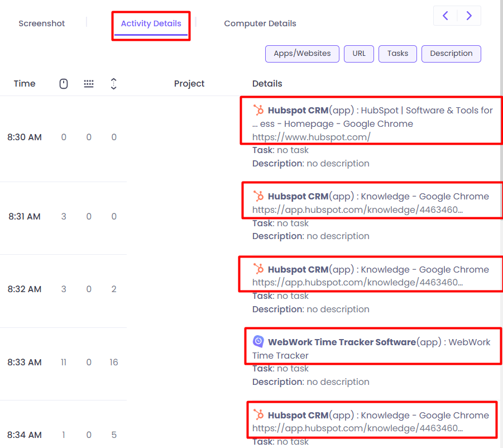The image size is (503, 448).
Task: Enable the Tasks filter
Action: coord(397,54)
